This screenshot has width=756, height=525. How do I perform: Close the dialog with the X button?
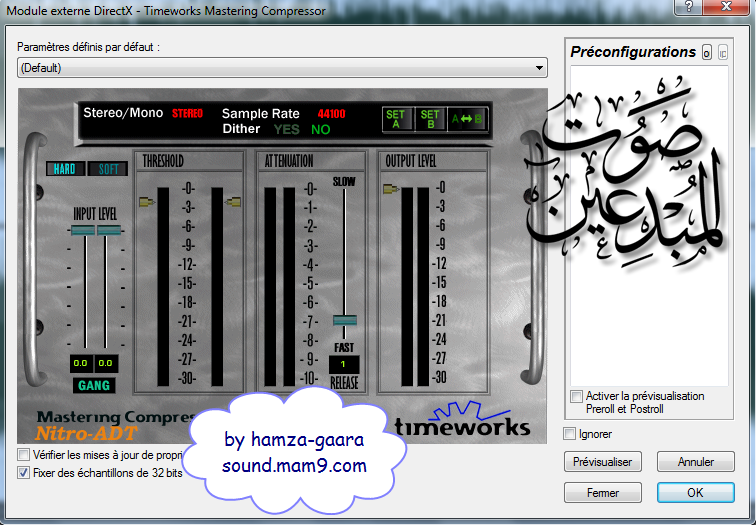pos(726,7)
